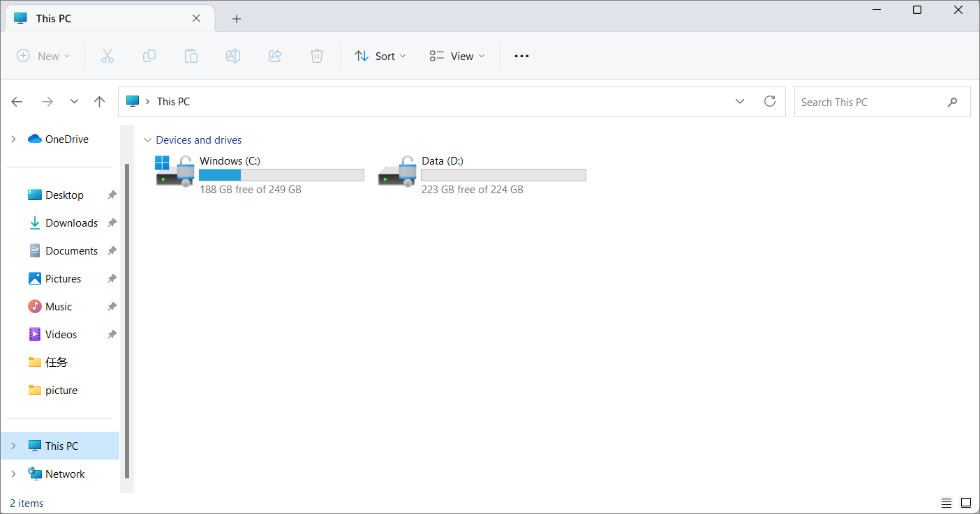The height and width of the screenshot is (514, 980).
Task: Click the navigation pane scrollbar
Action: click(127, 321)
